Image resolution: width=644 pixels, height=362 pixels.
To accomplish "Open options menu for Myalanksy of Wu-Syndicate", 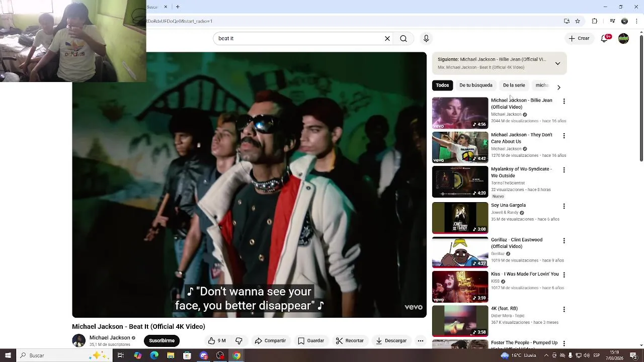I will 564,170.
